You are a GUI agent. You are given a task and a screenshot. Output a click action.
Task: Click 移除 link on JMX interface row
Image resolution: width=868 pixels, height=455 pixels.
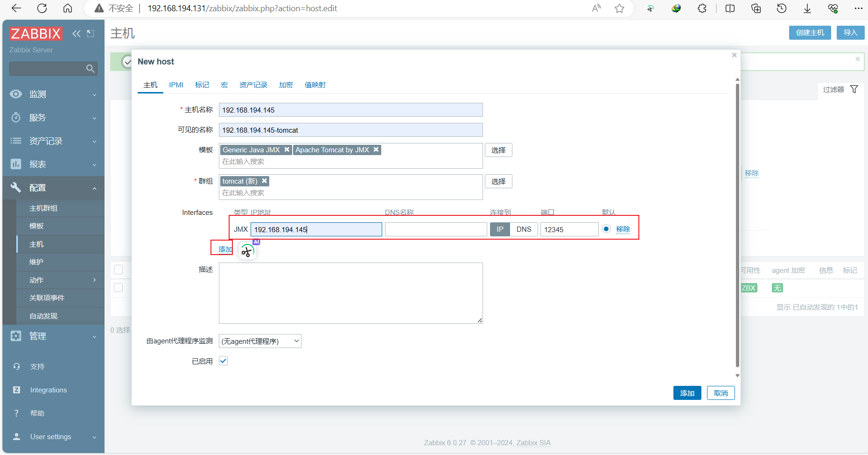(x=623, y=229)
